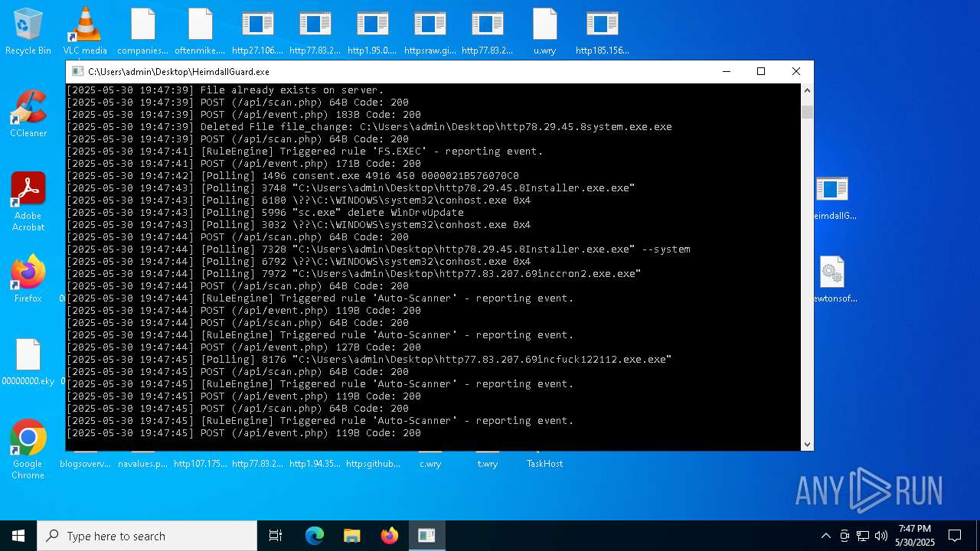The height and width of the screenshot is (551, 980).
Task: Maximize the HeimdallGuard console window
Action: point(761,71)
